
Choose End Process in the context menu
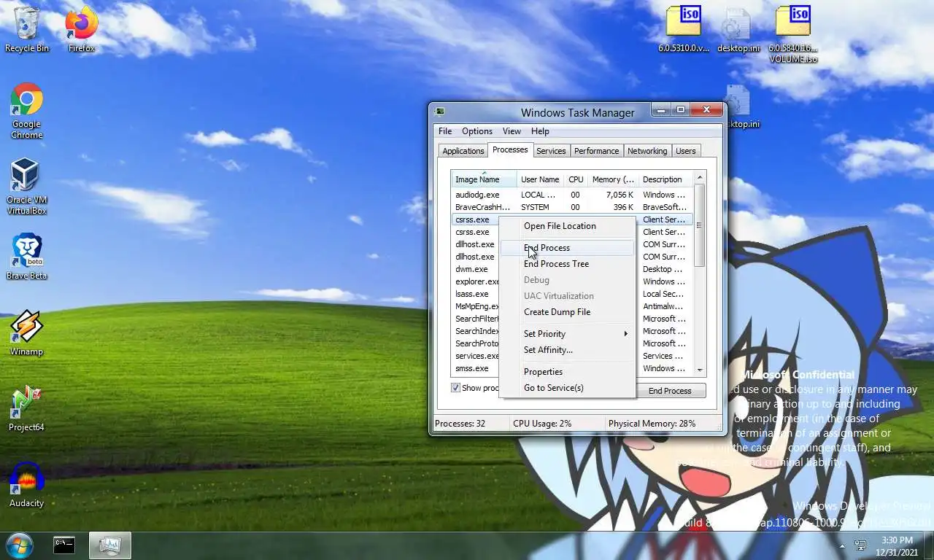567,248
